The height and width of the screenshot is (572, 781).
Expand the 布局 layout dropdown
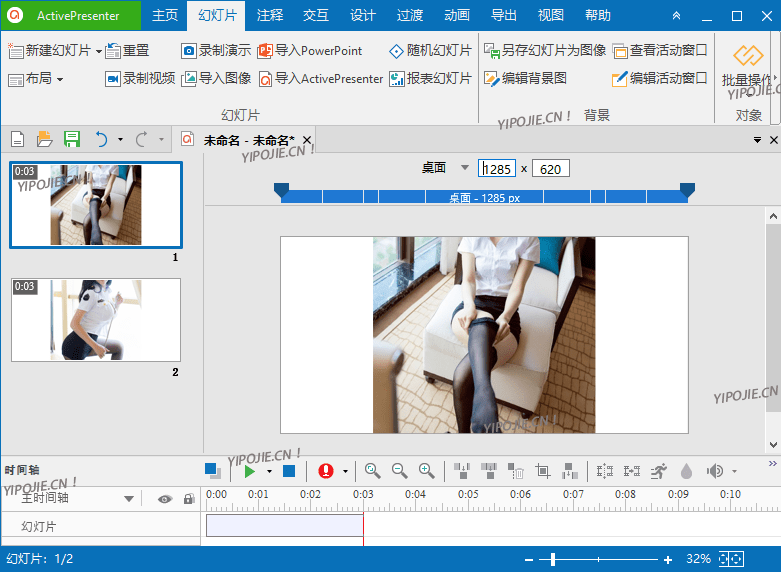pyautogui.click(x=36, y=79)
